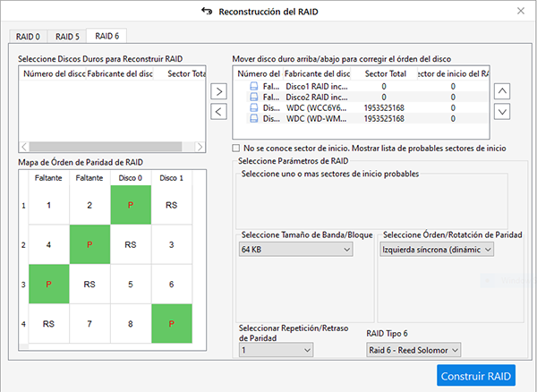This screenshot has width=537, height=392.
Task: Click cell 7 in the parity map
Action: (x=89, y=323)
